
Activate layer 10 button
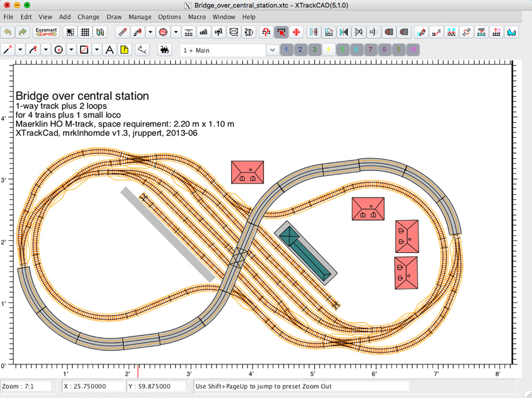click(412, 49)
